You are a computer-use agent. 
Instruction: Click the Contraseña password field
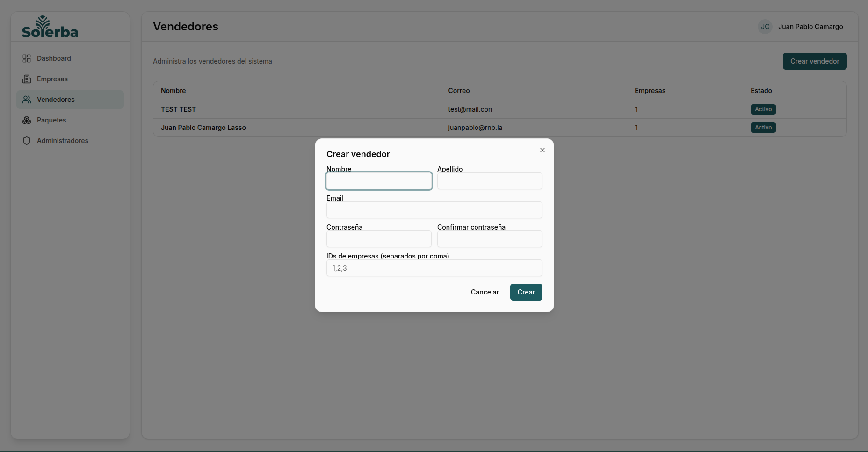tap(379, 239)
